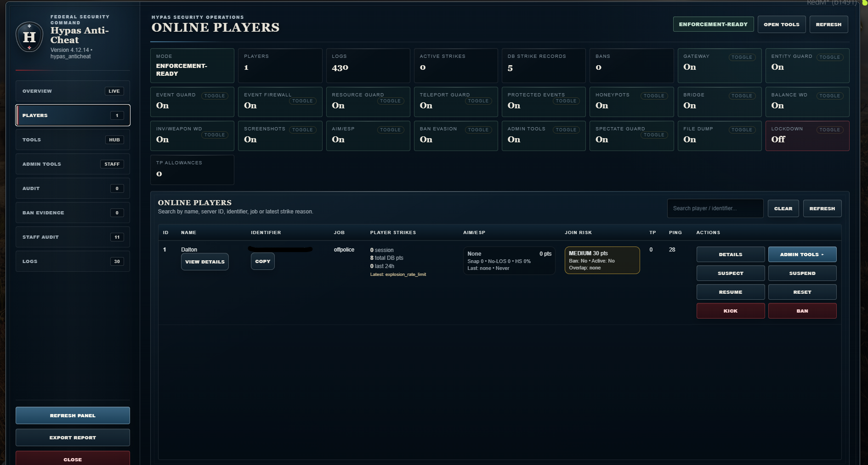Select the Players sidebar item
868x465 pixels.
[x=73, y=115]
